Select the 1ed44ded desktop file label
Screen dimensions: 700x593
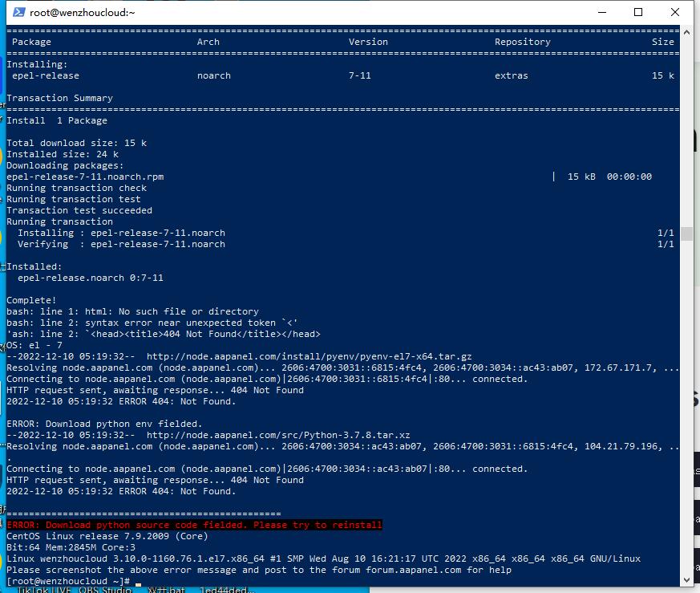227,590
